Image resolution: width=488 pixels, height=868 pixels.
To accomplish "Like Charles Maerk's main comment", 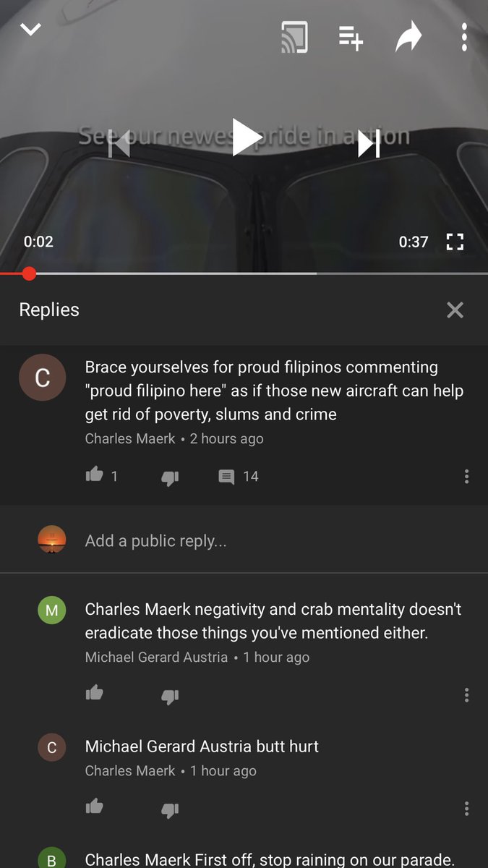I will (x=94, y=475).
